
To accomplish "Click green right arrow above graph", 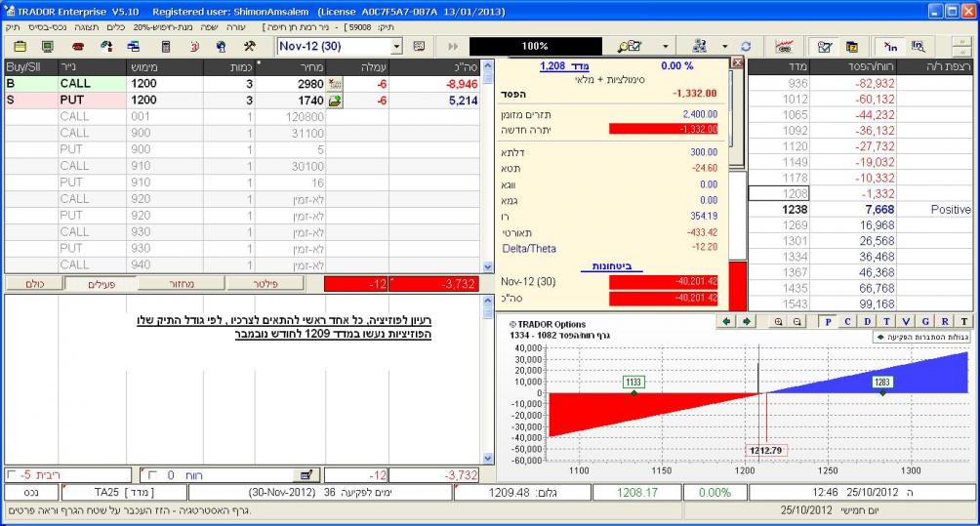I will click(748, 320).
